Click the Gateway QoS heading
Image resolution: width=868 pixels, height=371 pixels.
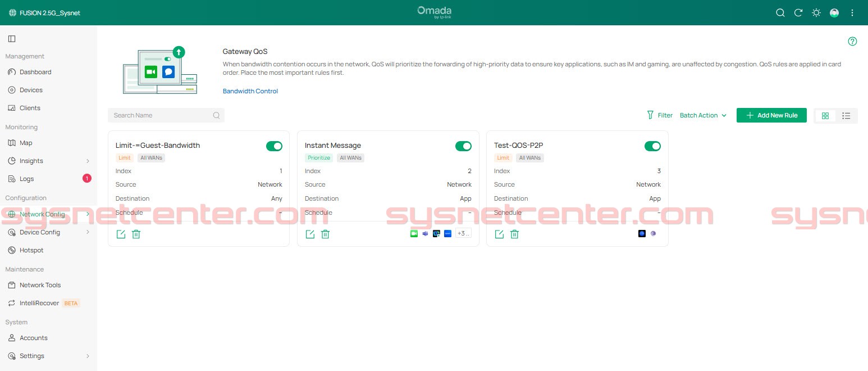pos(245,51)
